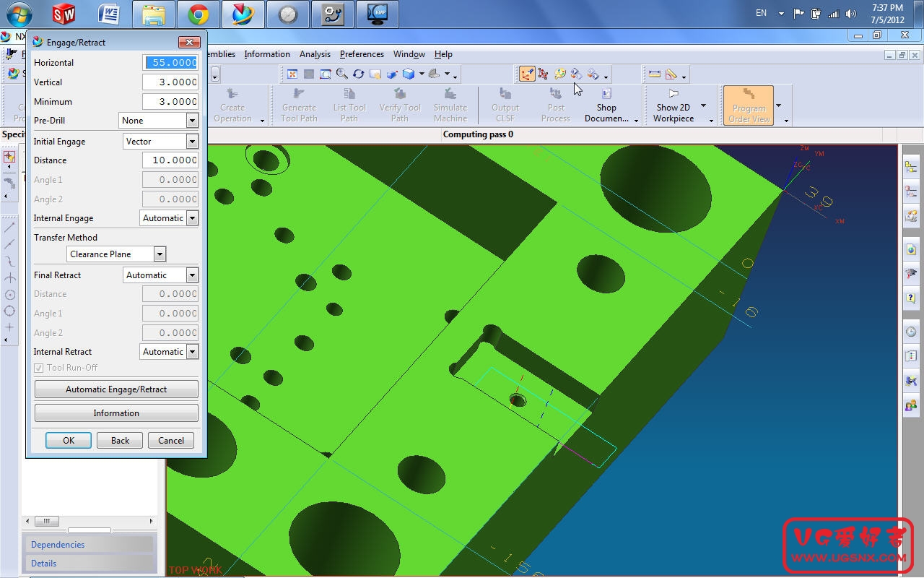This screenshot has height=578, width=924.
Task: Click the Information button in dialog
Action: (x=116, y=413)
